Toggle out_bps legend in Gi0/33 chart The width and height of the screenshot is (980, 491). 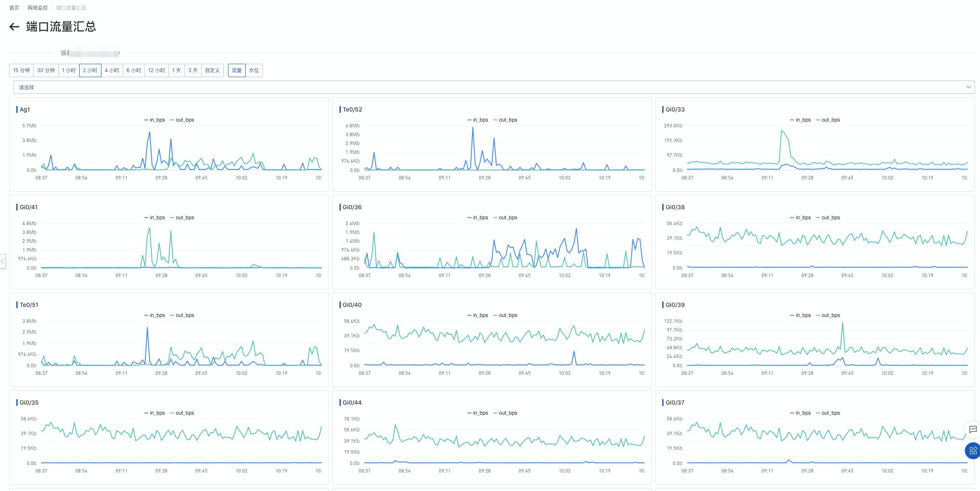[x=828, y=120]
